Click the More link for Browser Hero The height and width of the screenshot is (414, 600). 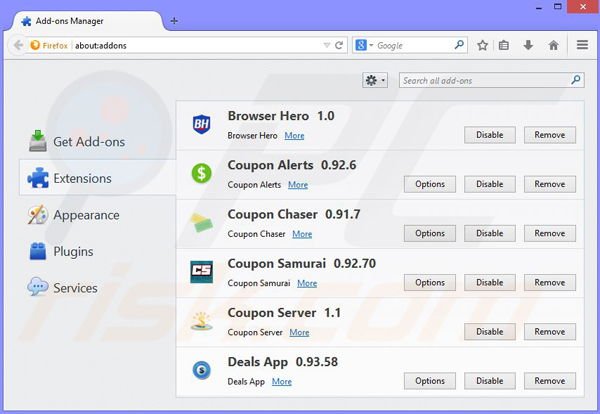point(294,135)
